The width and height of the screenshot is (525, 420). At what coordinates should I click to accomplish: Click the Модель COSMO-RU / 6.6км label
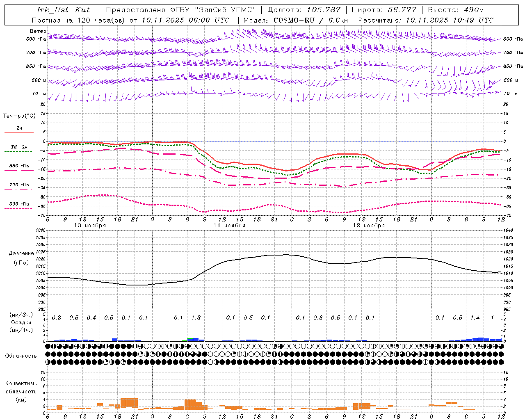[296, 20]
